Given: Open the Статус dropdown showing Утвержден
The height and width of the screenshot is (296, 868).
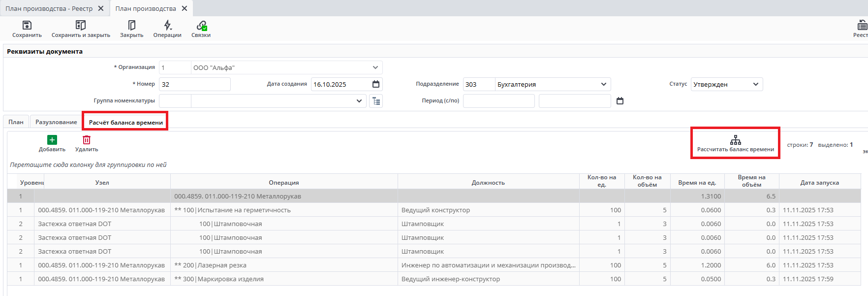Looking at the screenshot, I should pos(755,84).
